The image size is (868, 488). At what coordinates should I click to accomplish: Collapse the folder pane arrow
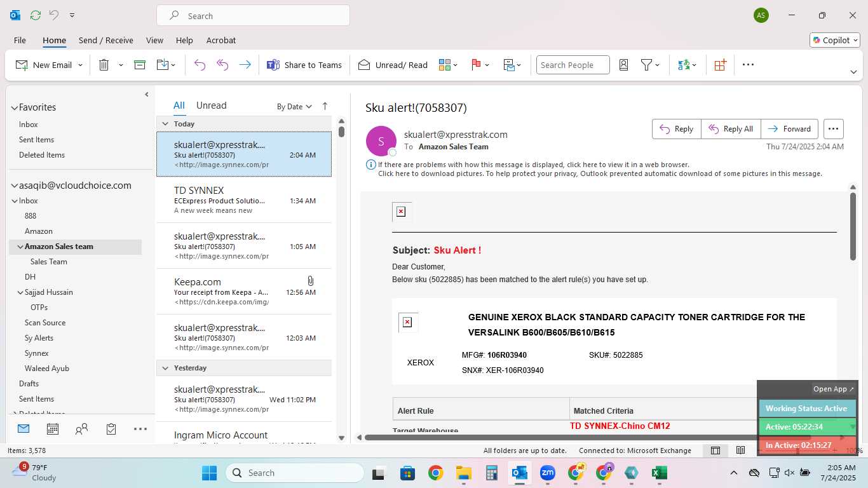pos(147,95)
